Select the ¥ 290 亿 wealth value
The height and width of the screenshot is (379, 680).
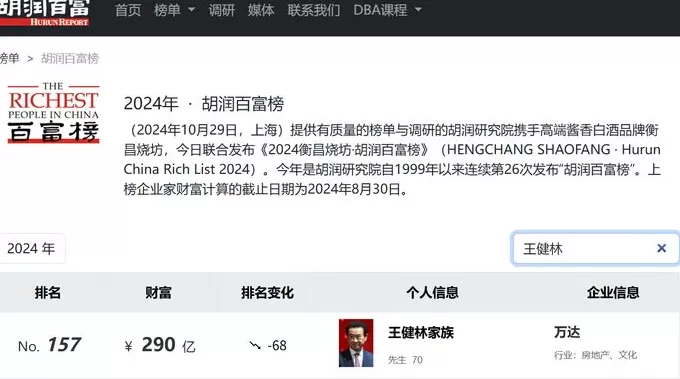(160, 345)
